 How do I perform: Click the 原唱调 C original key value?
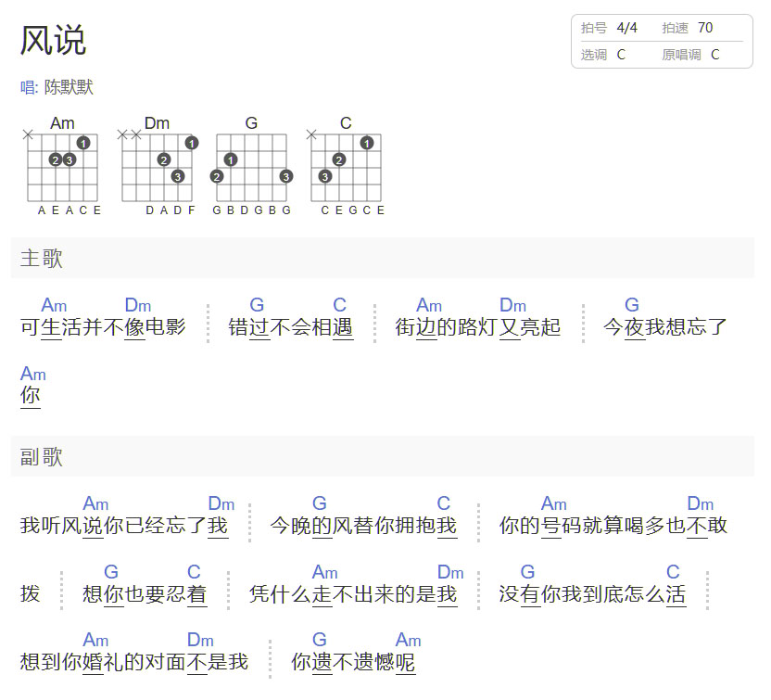coord(715,55)
